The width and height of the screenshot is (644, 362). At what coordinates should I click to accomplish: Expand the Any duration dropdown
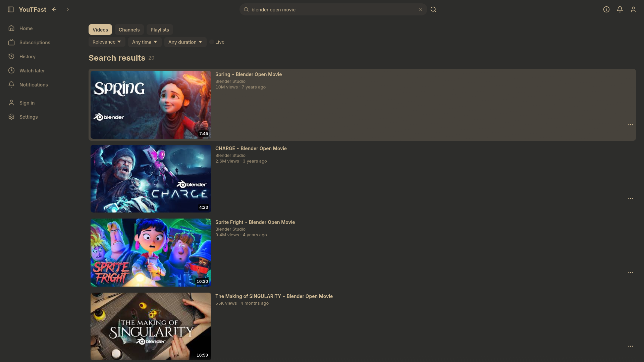click(185, 42)
